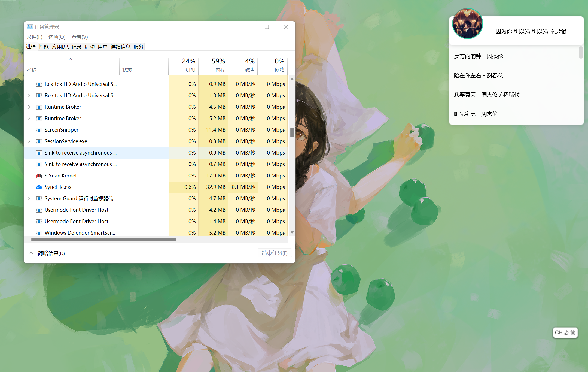
Task: Click the SessionService.exe process icon
Action: click(x=39, y=141)
